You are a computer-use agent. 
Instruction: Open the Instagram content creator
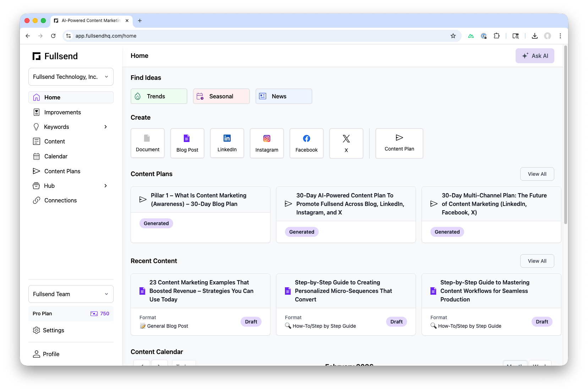point(266,143)
